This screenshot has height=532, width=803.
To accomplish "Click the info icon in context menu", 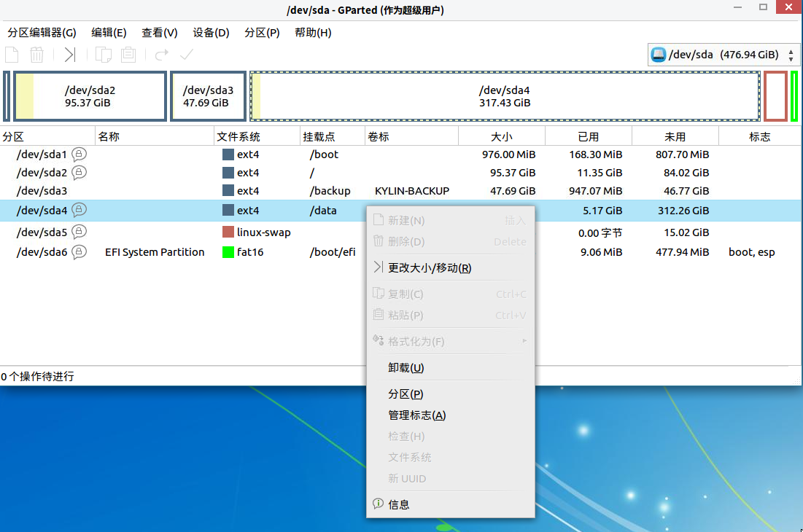I will 378,504.
